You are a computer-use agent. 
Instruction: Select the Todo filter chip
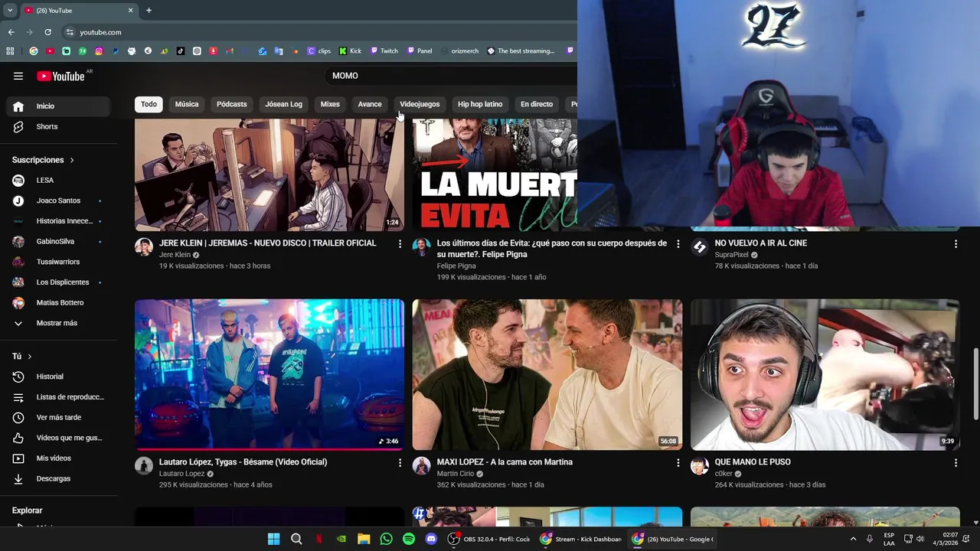pyautogui.click(x=149, y=104)
